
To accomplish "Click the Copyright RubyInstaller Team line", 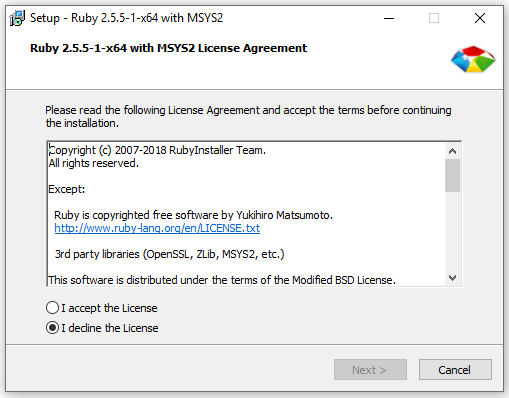I will click(157, 150).
